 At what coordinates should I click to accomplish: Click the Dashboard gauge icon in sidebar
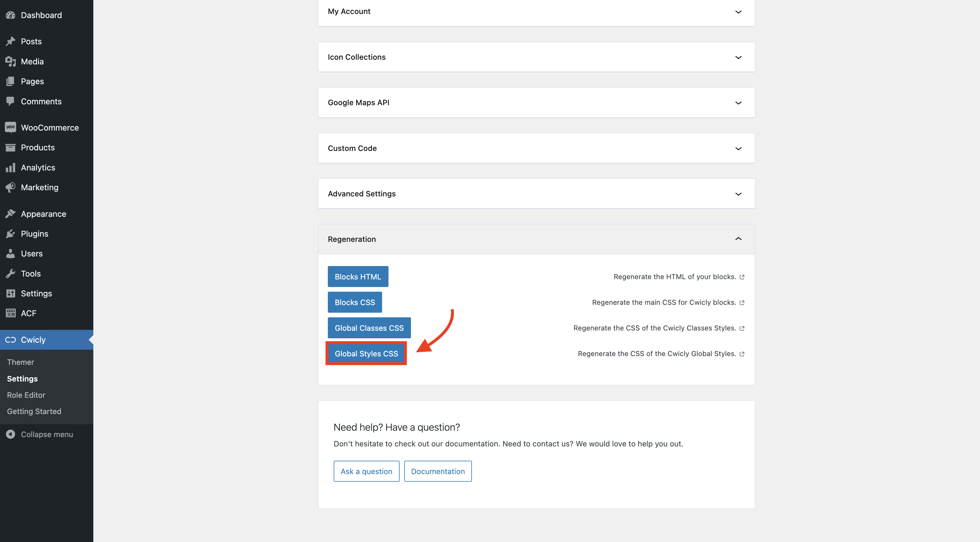[11, 15]
